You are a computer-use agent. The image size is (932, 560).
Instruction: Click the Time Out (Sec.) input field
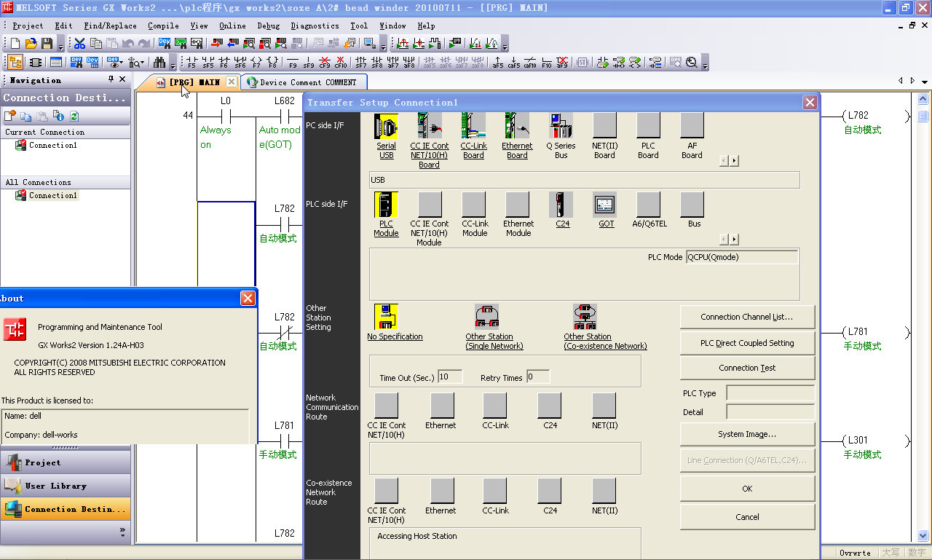click(x=450, y=376)
